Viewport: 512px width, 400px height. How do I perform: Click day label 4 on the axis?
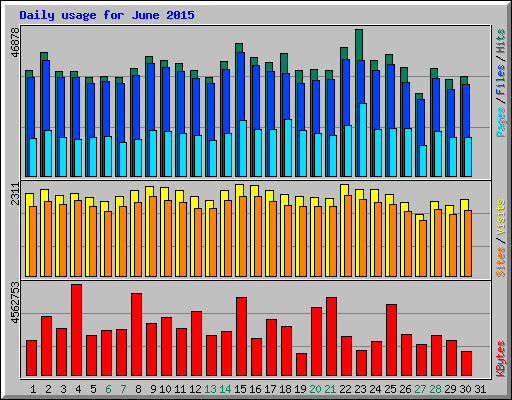pos(78,389)
